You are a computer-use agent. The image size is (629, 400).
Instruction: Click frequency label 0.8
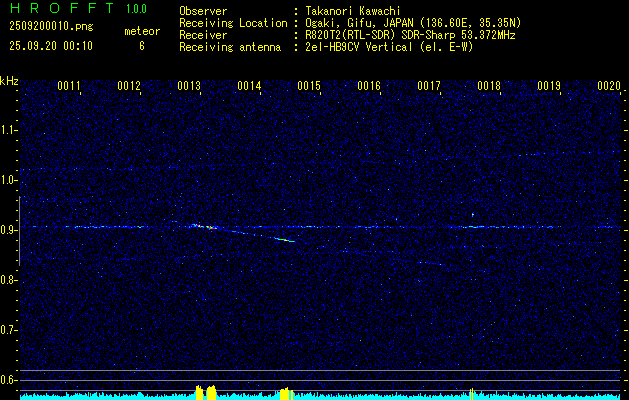click(8, 280)
